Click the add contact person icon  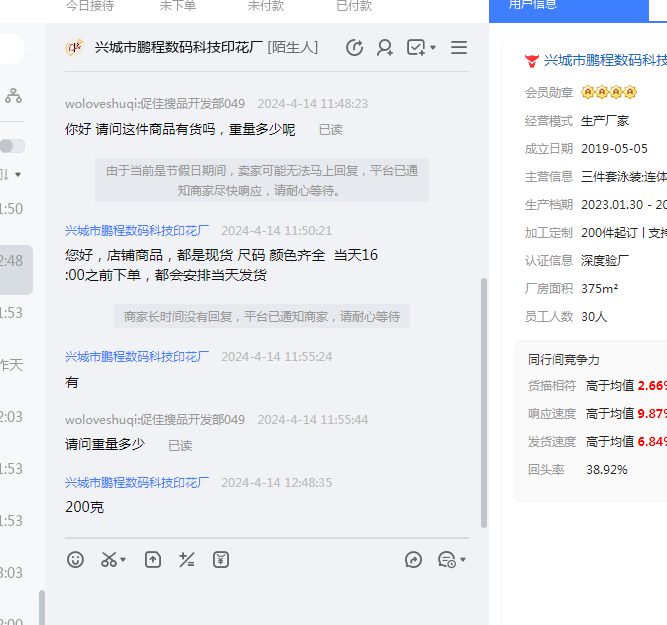[385, 47]
